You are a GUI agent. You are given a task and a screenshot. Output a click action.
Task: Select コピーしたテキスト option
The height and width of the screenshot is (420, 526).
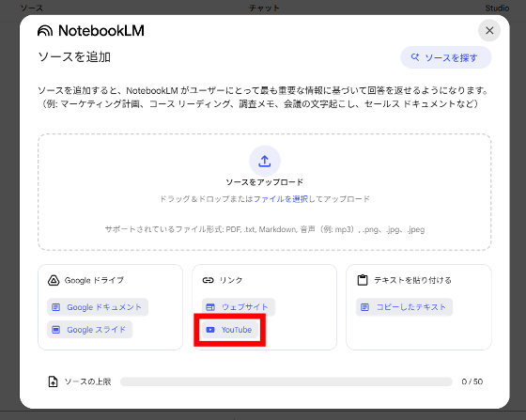[x=404, y=307]
